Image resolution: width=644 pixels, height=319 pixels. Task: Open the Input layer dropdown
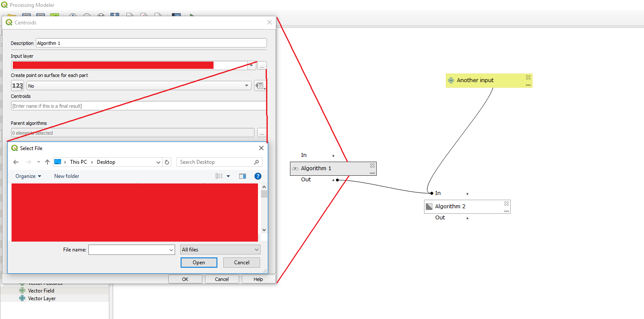251,65
